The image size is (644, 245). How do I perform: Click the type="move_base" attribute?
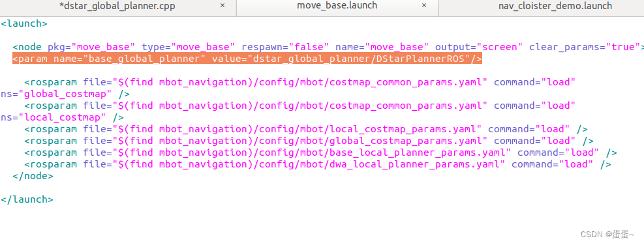189,47
